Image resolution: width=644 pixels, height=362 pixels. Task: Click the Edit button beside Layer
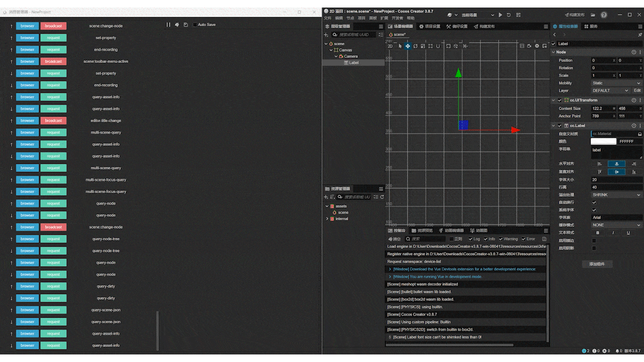click(x=637, y=90)
